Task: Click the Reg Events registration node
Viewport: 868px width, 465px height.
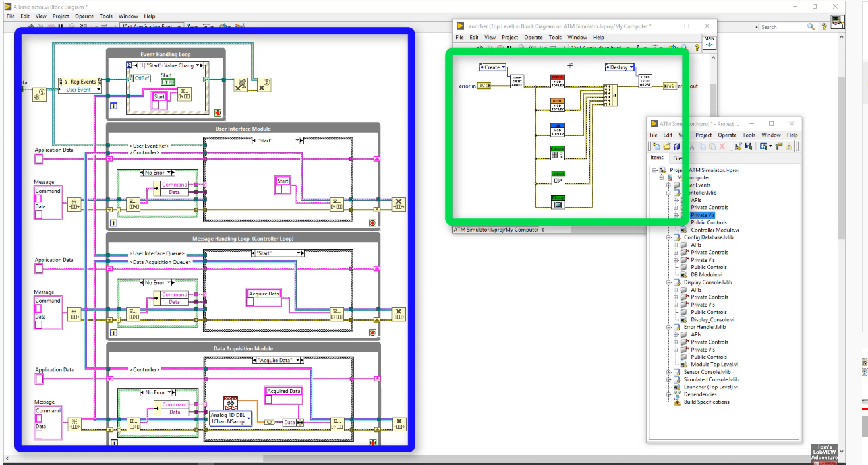Action: pyautogui.click(x=83, y=82)
